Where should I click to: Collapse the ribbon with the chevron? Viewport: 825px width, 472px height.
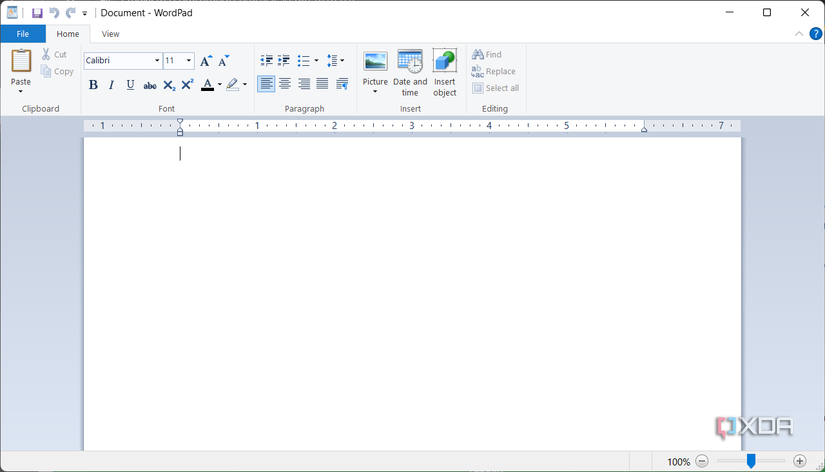point(799,34)
